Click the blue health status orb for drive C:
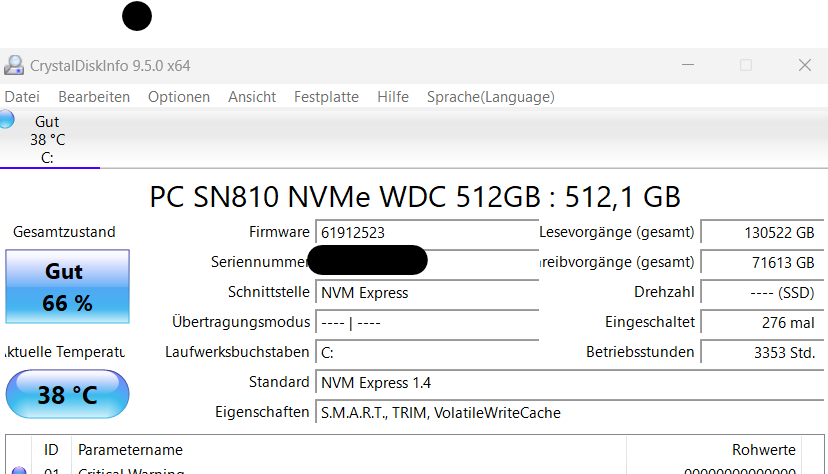 click(x=6, y=119)
